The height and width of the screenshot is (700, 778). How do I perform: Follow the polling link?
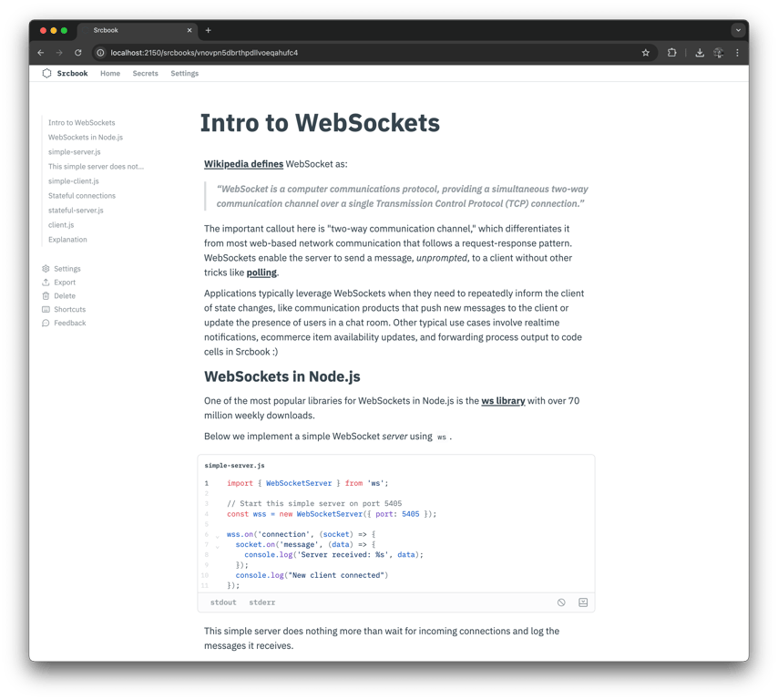click(x=261, y=272)
